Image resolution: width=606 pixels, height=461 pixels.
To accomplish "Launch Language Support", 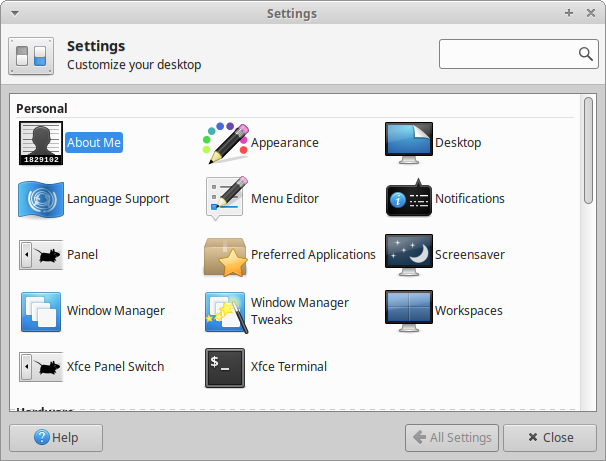I will point(41,199).
